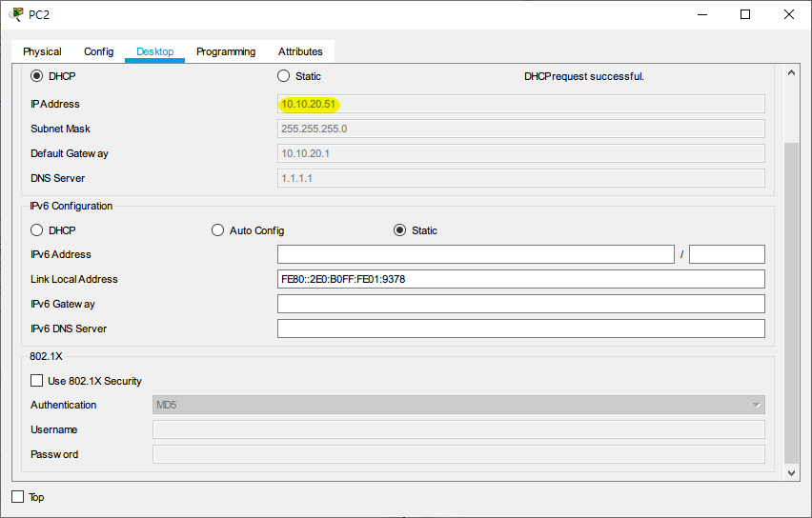Click the IPv6 Gateway input field

(x=520, y=304)
